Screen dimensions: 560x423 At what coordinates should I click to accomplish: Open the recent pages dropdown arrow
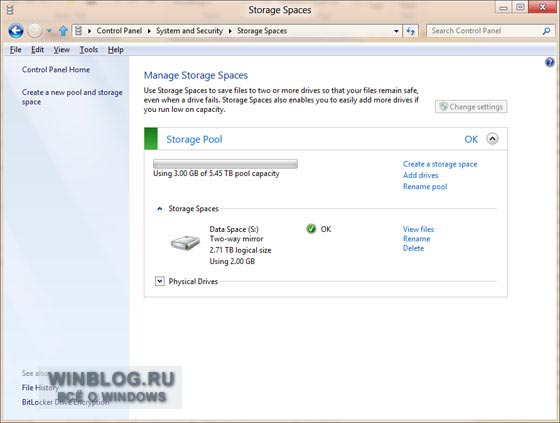click(x=49, y=31)
